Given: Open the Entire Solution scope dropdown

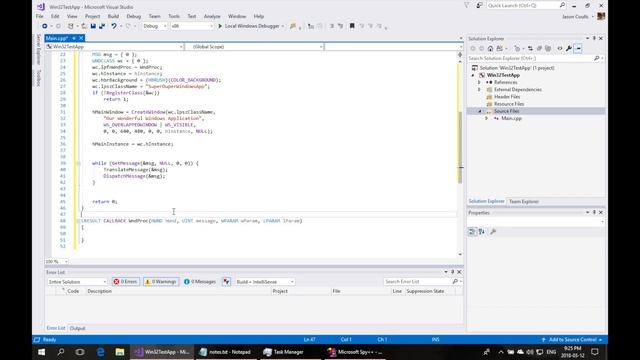Looking at the screenshot, I should (x=77, y=282).
